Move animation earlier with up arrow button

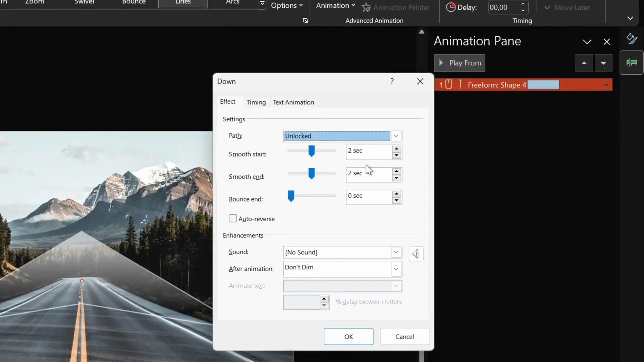(x=584, y=63)
